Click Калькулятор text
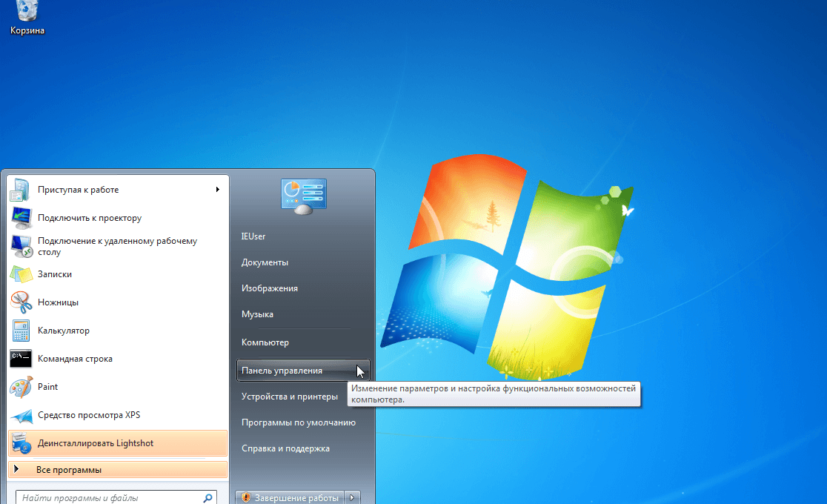This screenshot has width=827, height=504. click(63, 331)
